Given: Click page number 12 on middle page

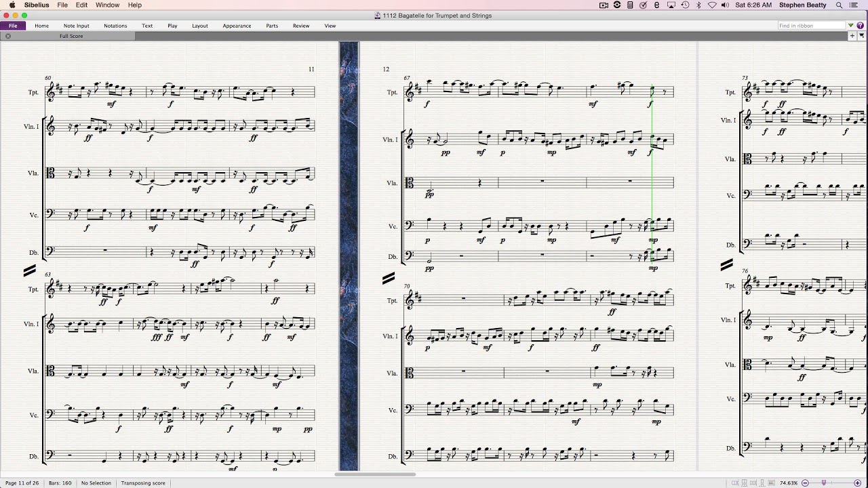Looking at the screenshot, I should (386, 69).
